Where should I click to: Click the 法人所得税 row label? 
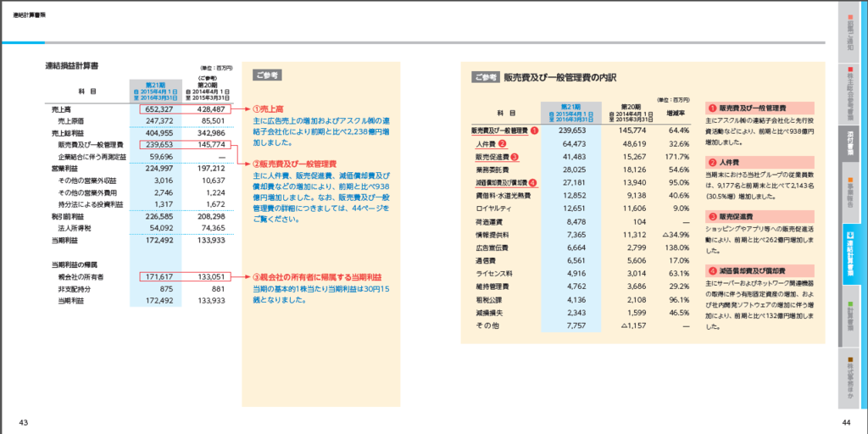point(73,227)
